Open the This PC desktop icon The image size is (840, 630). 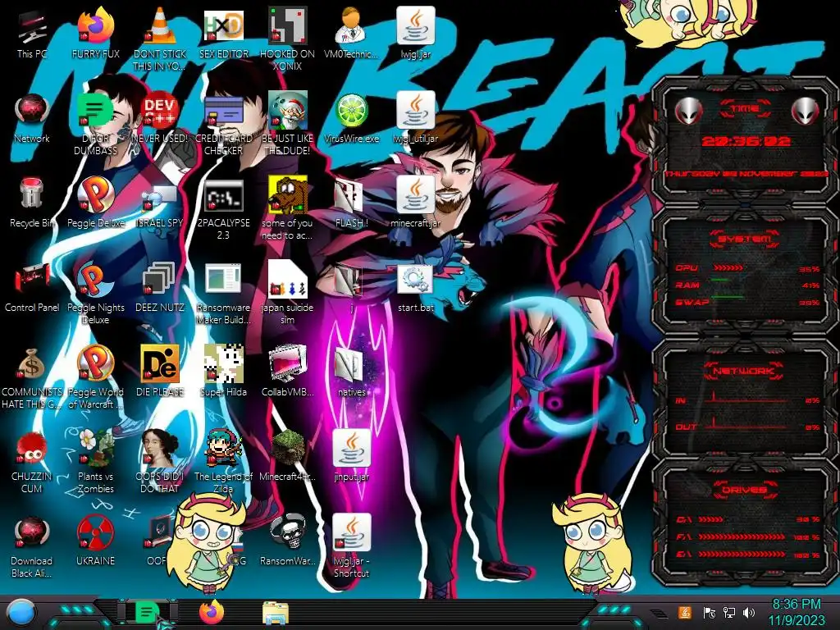point(32,27)
